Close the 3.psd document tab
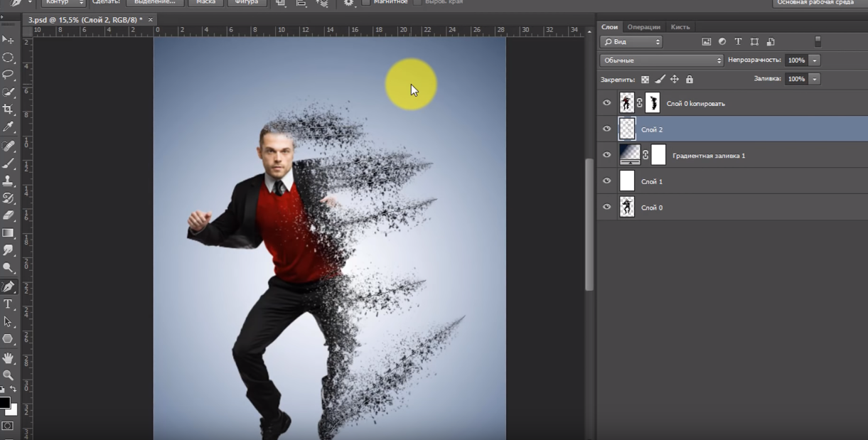868x440 pixels. pyautogui.click(x=150, y=20)
